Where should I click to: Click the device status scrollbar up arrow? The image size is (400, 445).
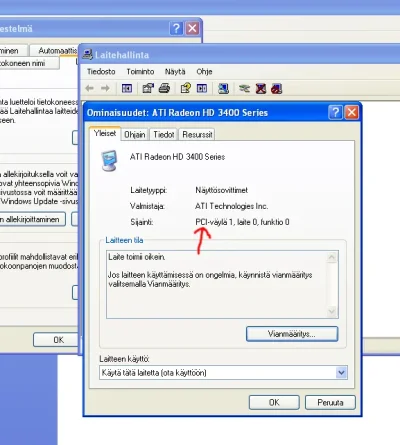tap(332, 257)
